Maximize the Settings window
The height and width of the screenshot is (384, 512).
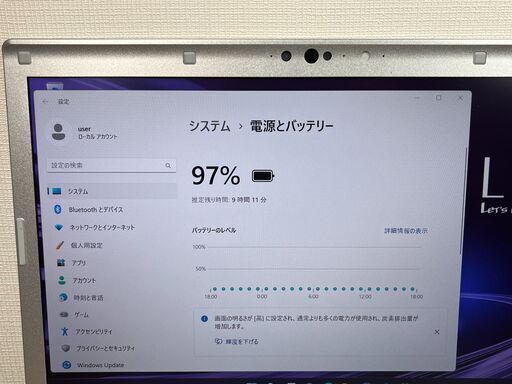pyautogui.click(x=439, y=98)
